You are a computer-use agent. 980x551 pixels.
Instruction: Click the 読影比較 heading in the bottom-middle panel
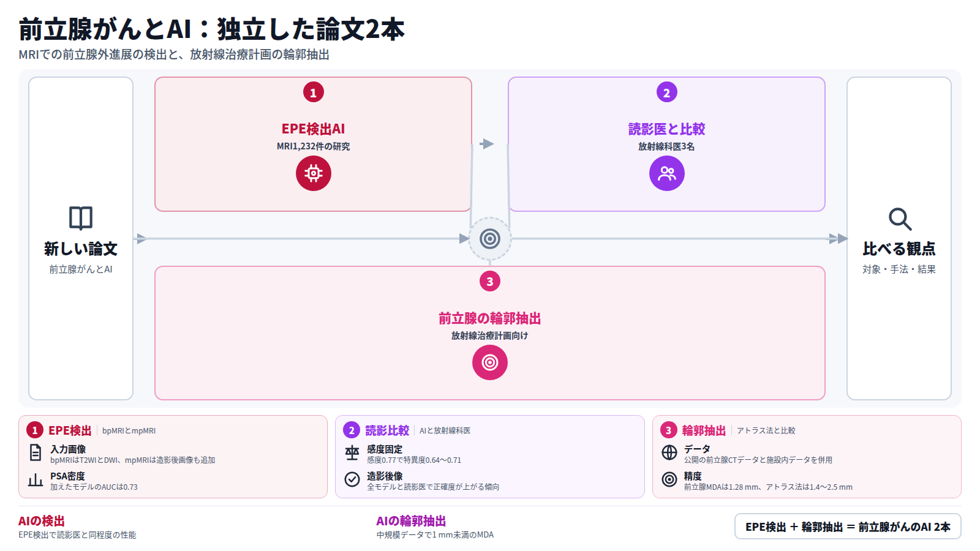click(387, 430)
